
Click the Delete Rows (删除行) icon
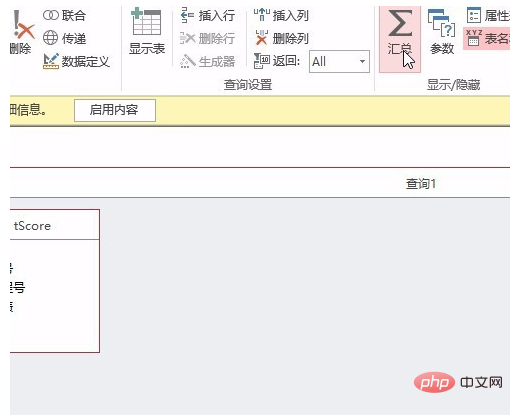point(188,38)
